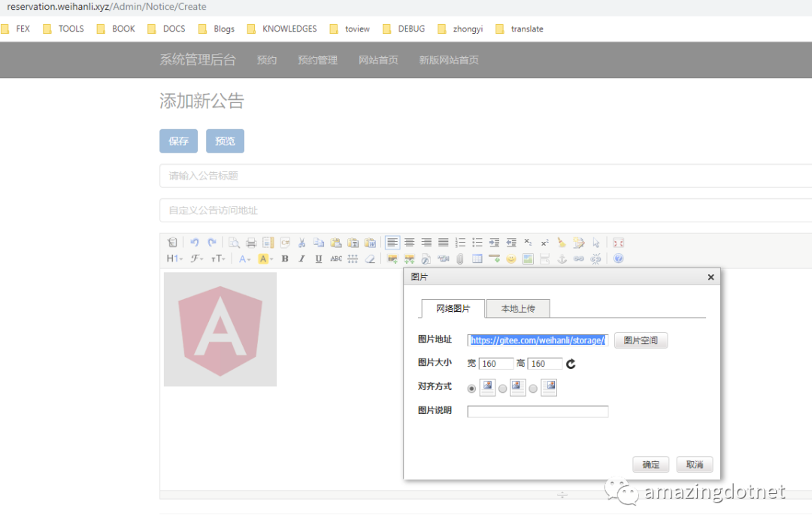Apply subscript formatting
This screenshot has height=529, width=812.
[528, 242]
